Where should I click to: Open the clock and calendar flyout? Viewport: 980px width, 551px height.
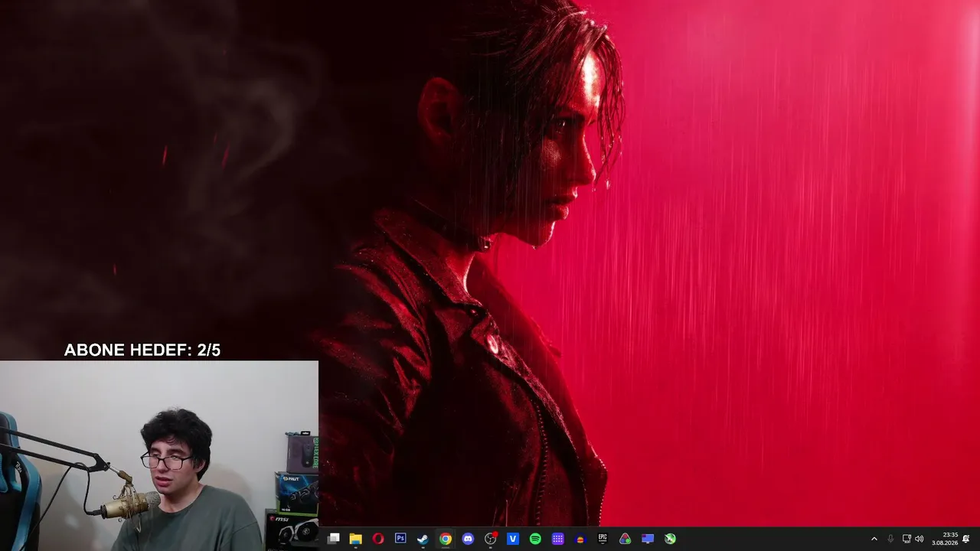point(945,539)
